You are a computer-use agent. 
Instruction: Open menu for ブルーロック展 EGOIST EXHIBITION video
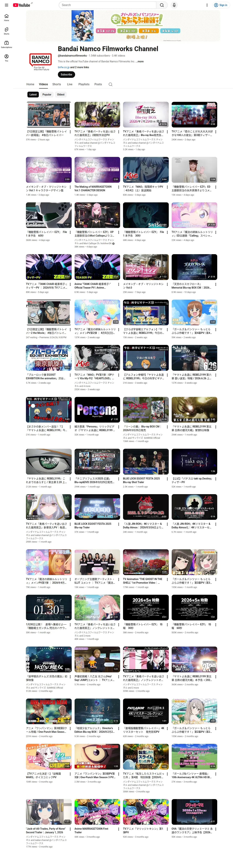[x=70, y=375]
